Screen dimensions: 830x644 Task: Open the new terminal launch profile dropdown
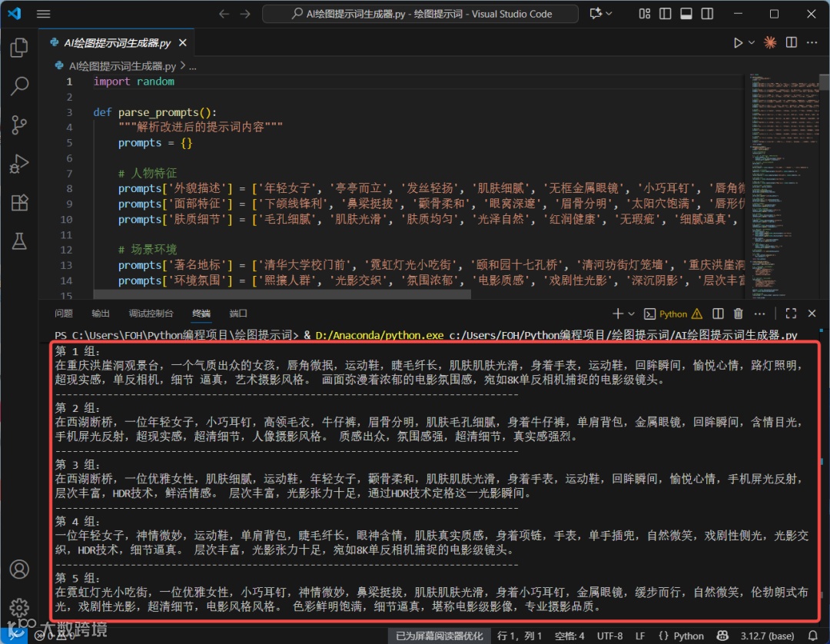(x=631, y=314)
